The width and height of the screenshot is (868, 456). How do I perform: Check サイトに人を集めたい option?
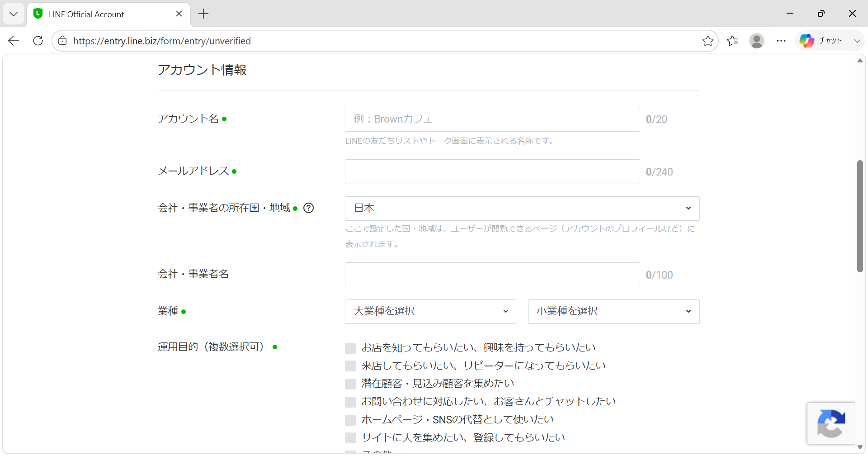coord(350,438)
